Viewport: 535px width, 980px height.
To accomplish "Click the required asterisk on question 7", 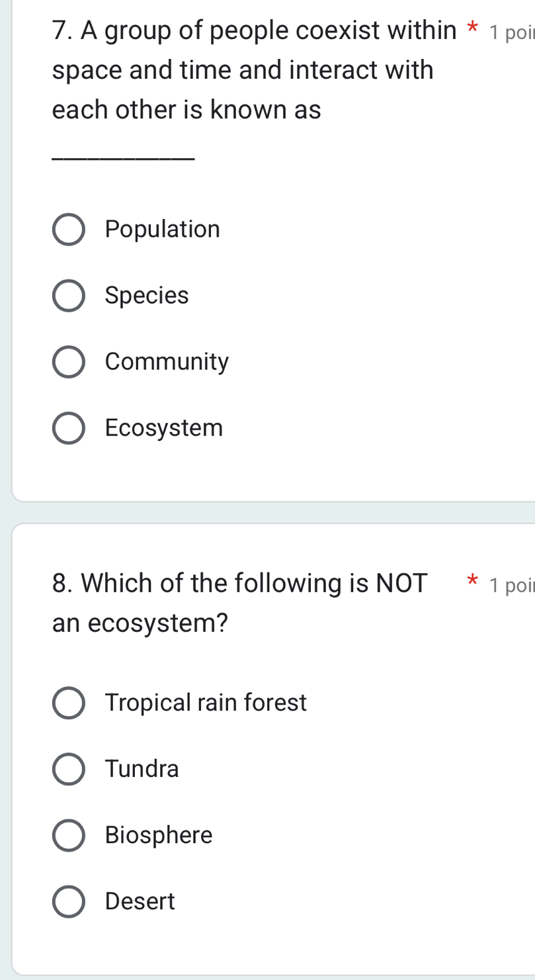I will tap(472, 26).
